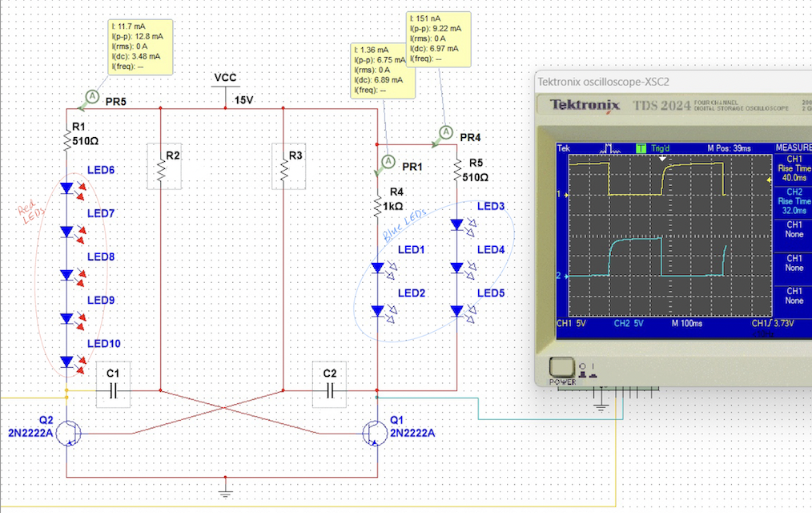Click the CH2 Rise Time measurement field
Viewport: 812px width, 513px height.
coord(793,201)
